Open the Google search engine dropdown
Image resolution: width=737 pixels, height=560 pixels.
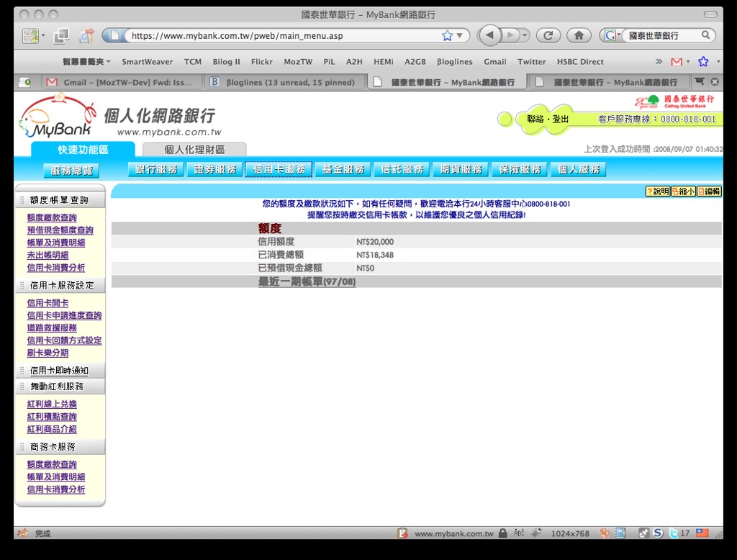click(x=612, y=35)
